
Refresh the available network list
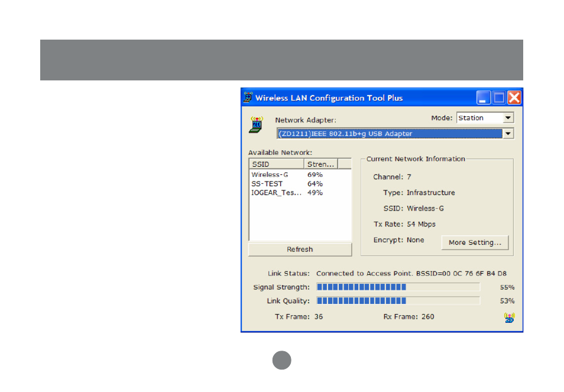(x=300, y=250)
